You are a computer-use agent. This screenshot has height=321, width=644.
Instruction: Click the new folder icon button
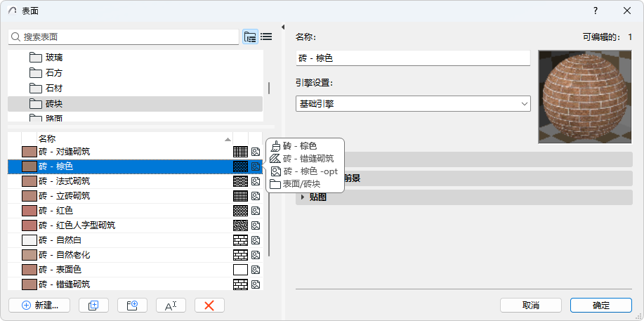click(x=132, y=306)
